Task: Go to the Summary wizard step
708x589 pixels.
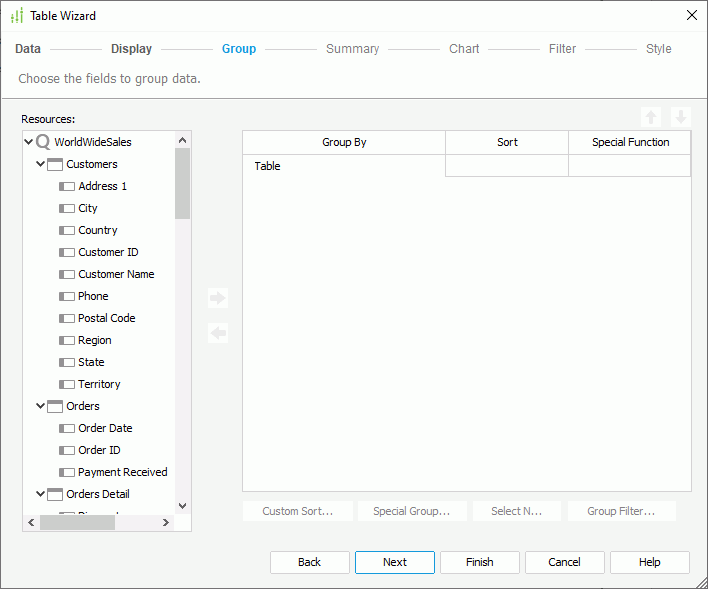Action: pos(352,49)
